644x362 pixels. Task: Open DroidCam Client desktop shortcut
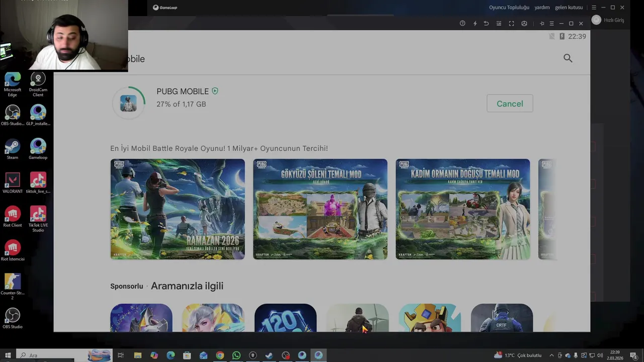[38, 84]
